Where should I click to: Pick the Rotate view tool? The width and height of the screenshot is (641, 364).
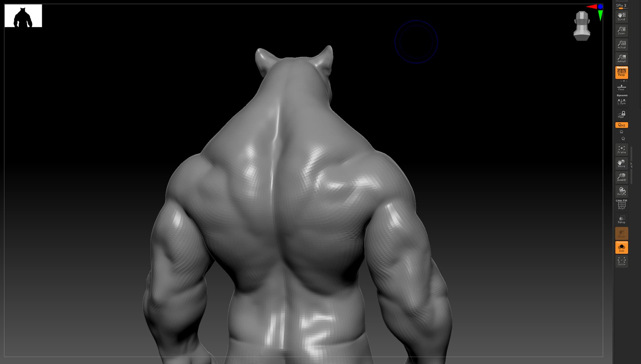[621, 192]
